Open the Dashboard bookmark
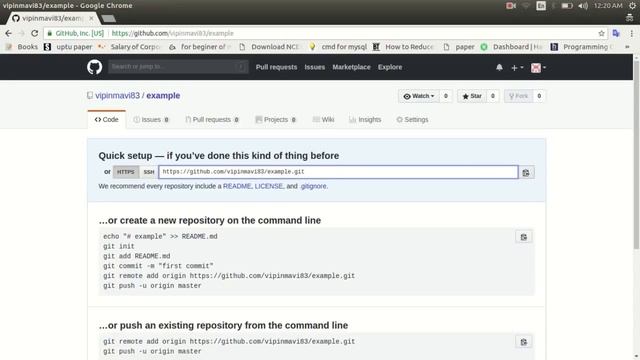Screen dimensions: 640x360 click(511, 47)
